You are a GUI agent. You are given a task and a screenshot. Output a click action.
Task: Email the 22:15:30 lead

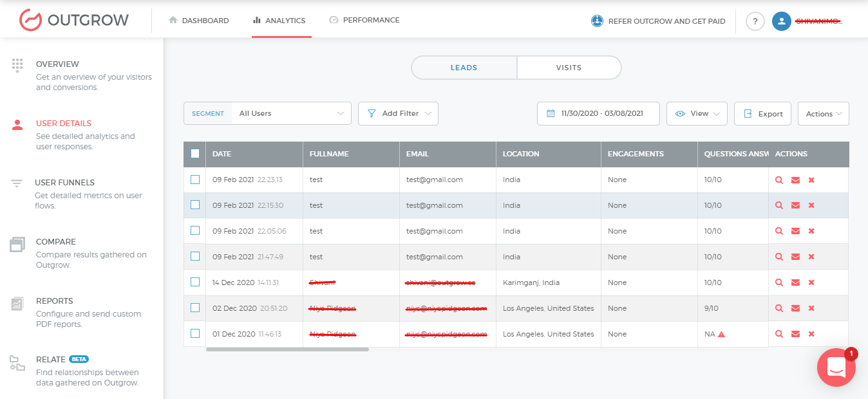(795, 205)
